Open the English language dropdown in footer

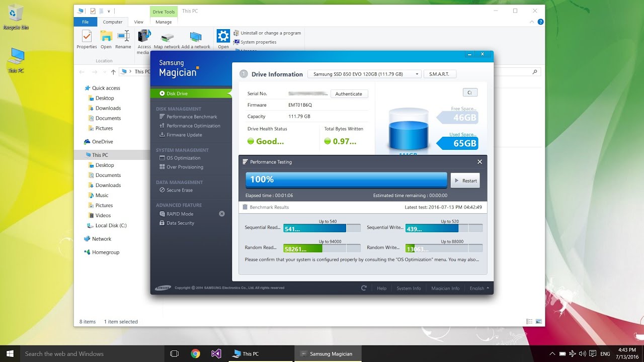point(479,288)
